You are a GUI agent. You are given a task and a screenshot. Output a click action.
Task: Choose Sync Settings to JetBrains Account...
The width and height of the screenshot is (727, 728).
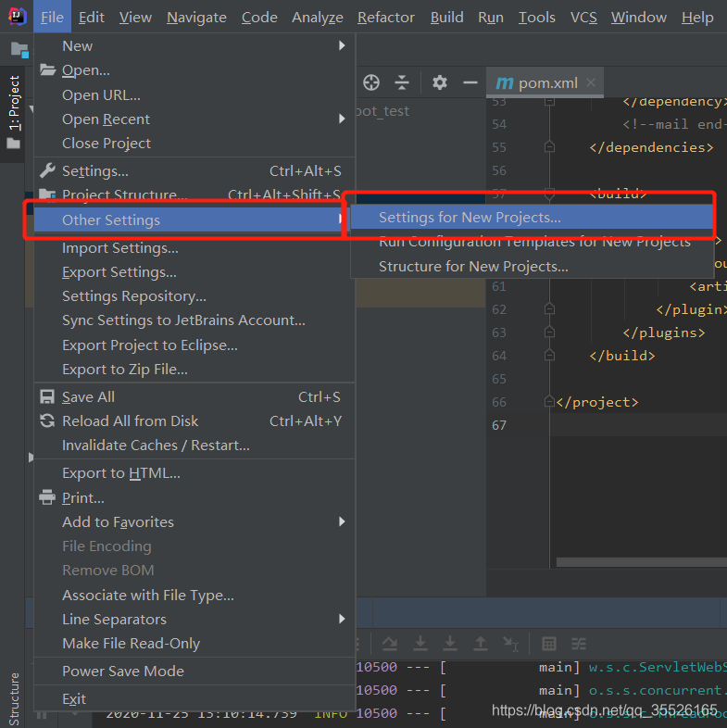[194, 320]
